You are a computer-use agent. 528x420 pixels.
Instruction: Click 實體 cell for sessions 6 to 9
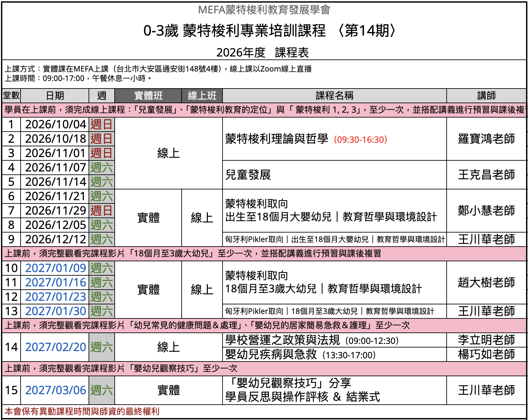coord(148,218)
